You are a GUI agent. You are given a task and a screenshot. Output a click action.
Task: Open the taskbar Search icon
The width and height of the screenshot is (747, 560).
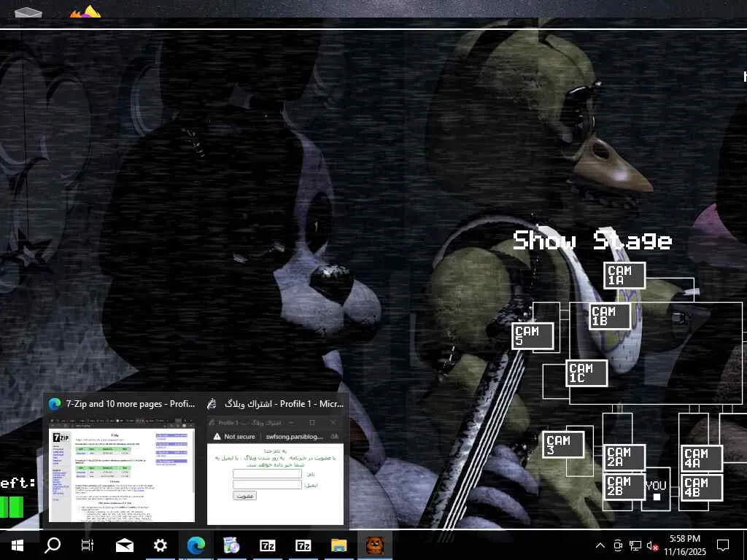pos(53,545)
